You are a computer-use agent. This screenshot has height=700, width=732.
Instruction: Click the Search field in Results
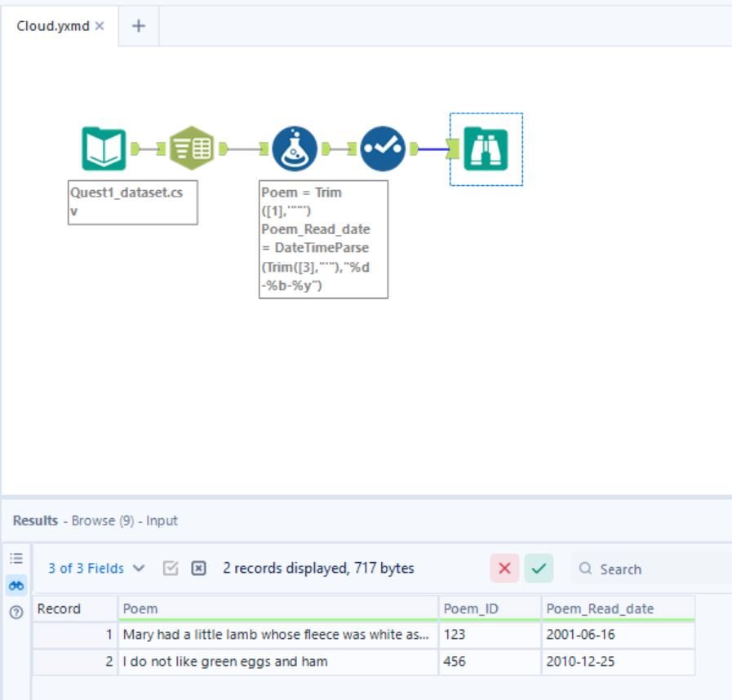point(653,569)
